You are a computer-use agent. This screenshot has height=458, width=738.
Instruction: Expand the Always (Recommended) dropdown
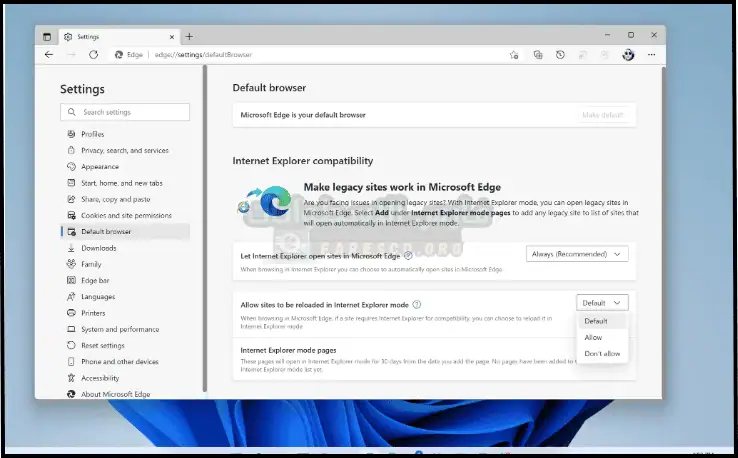tap(577, 254)
